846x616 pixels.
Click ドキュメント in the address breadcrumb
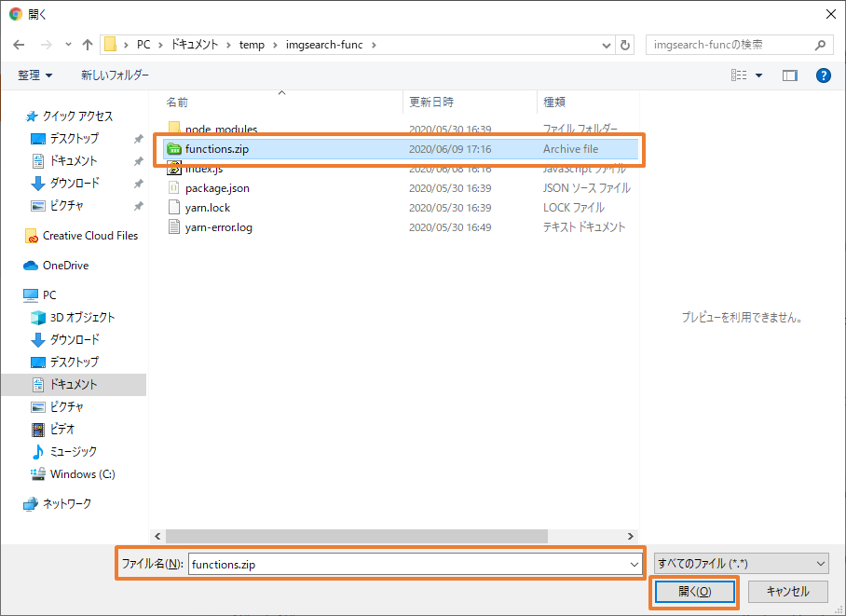tap(195, 45)
